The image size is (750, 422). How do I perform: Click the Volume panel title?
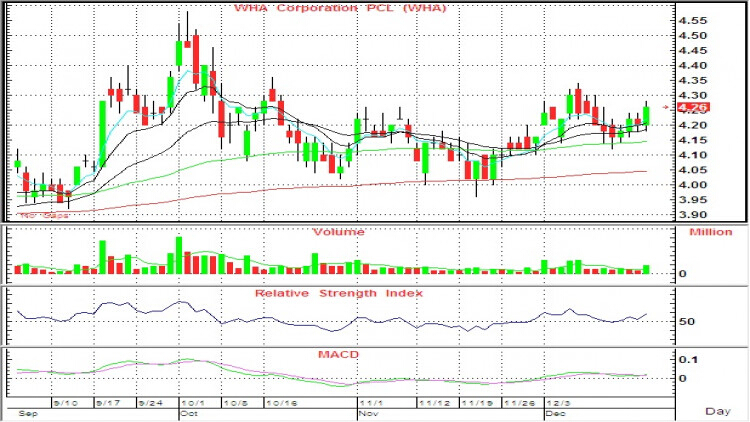click(338, 232)
